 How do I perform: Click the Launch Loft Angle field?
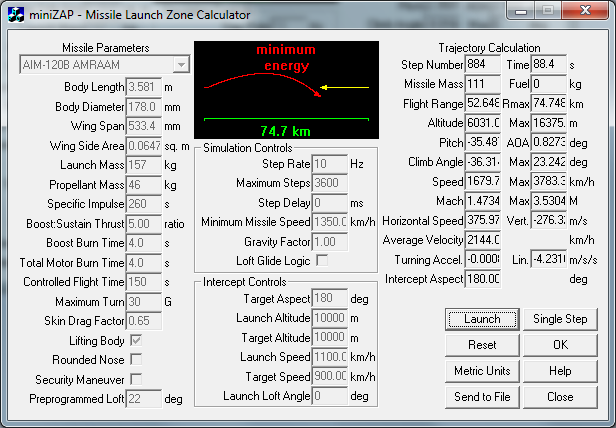tap(330, 396)
